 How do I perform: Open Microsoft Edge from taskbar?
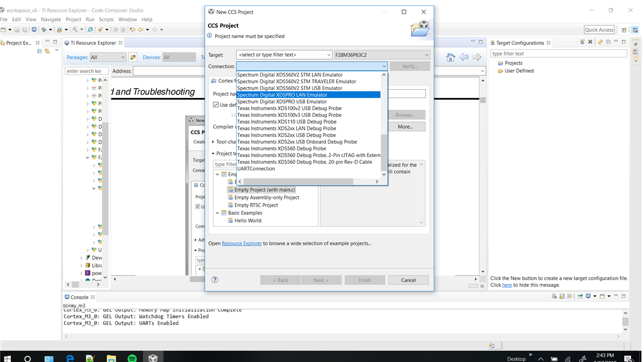pyautogui.click(x=70, y=358)
